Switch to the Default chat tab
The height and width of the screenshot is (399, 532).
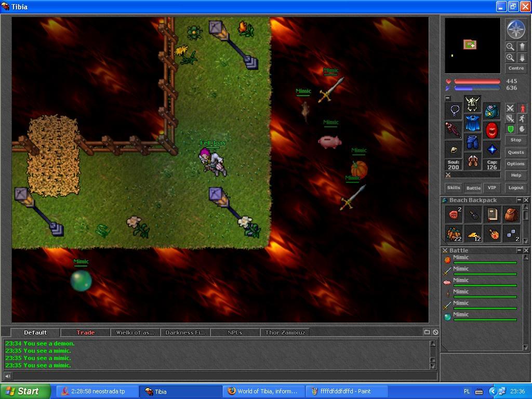pyautogui.click(x=35, y=332)
